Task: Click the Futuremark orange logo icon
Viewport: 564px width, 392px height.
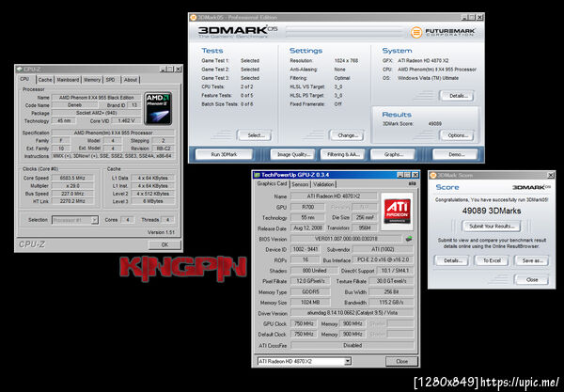Action: click(x=416, y=32)
